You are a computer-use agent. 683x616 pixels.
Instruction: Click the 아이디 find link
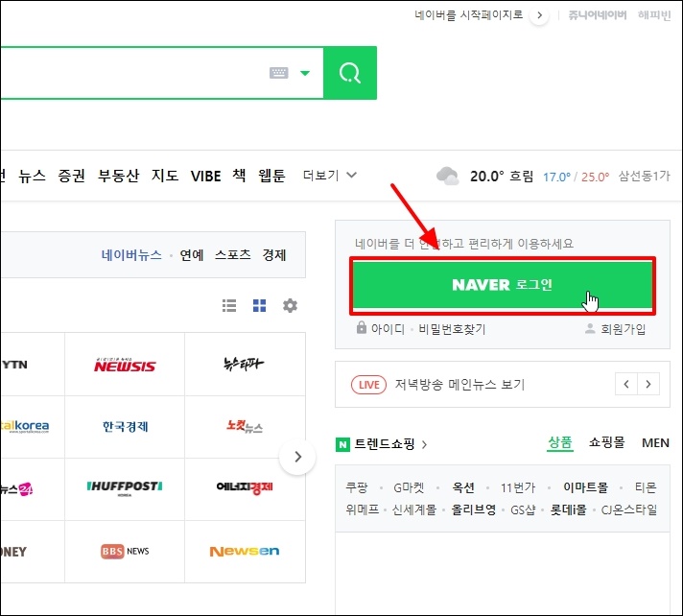pos(388,329)
